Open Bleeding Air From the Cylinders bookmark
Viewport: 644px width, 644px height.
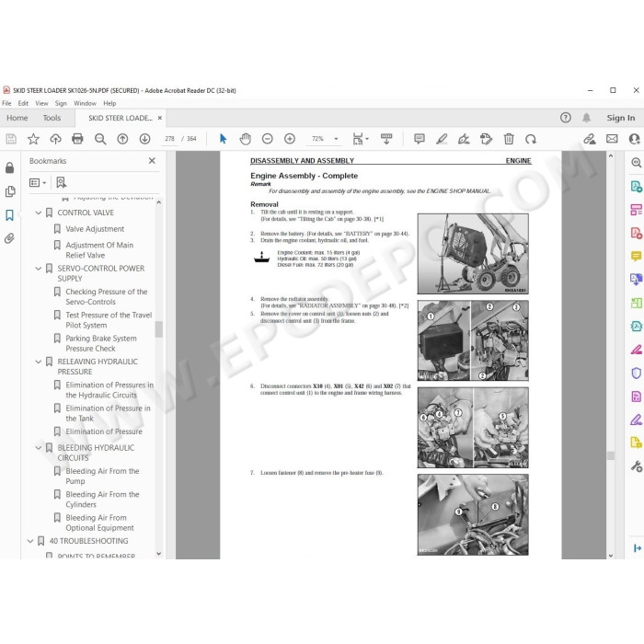(x=102, y=500)
